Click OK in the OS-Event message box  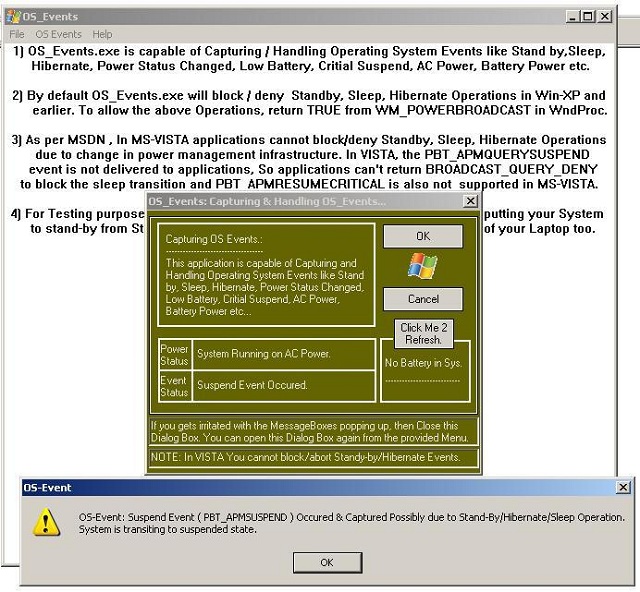[x=327, y=562]
